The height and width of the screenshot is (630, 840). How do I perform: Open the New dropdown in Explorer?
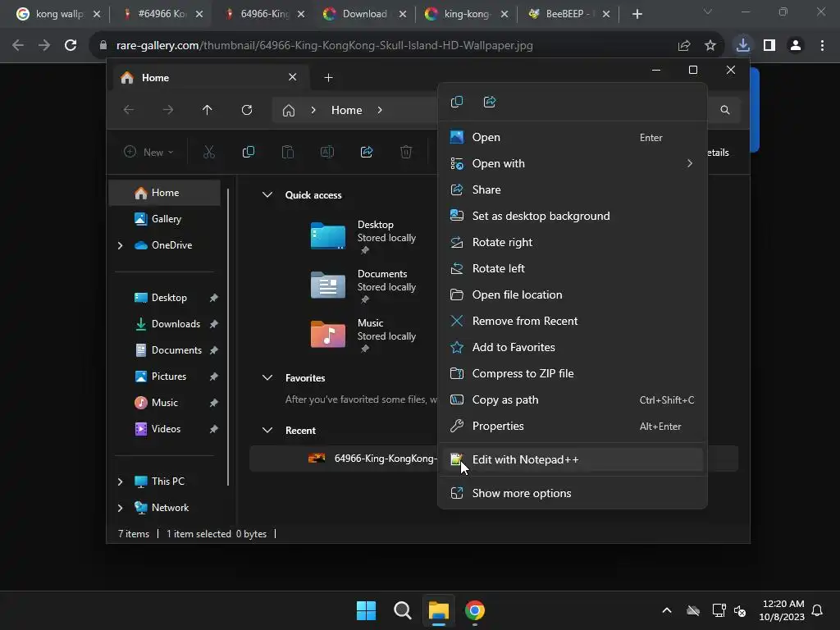coord(148,152)
